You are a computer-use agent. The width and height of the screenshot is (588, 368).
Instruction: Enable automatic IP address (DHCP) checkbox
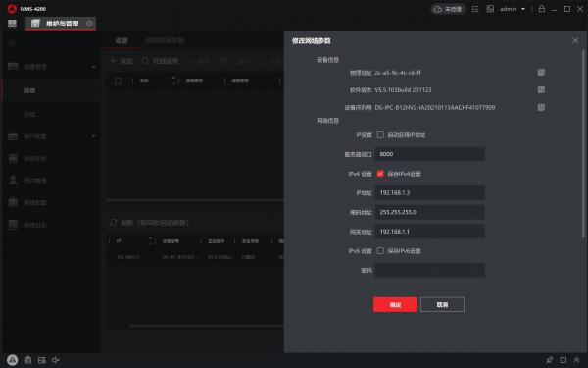pos(380,134)
